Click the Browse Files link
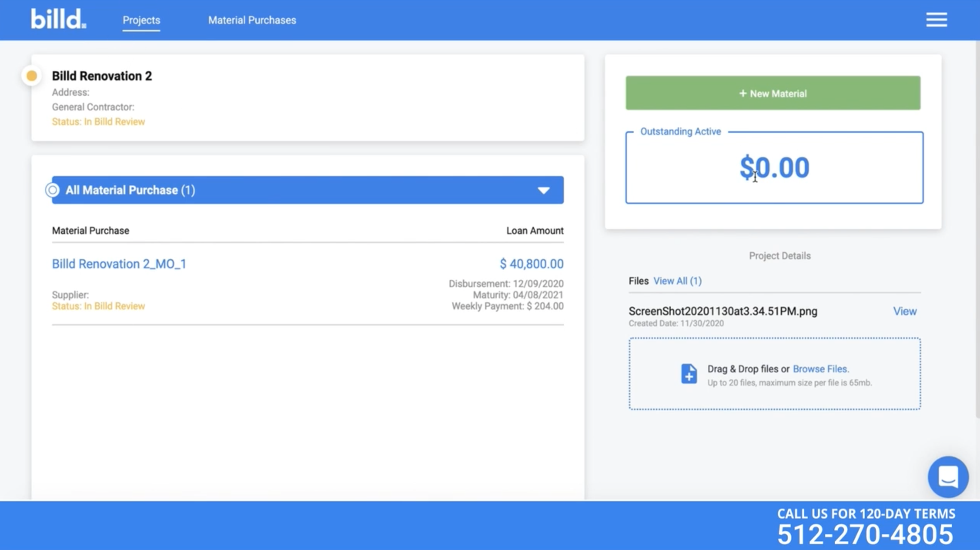 click(821, 369)
